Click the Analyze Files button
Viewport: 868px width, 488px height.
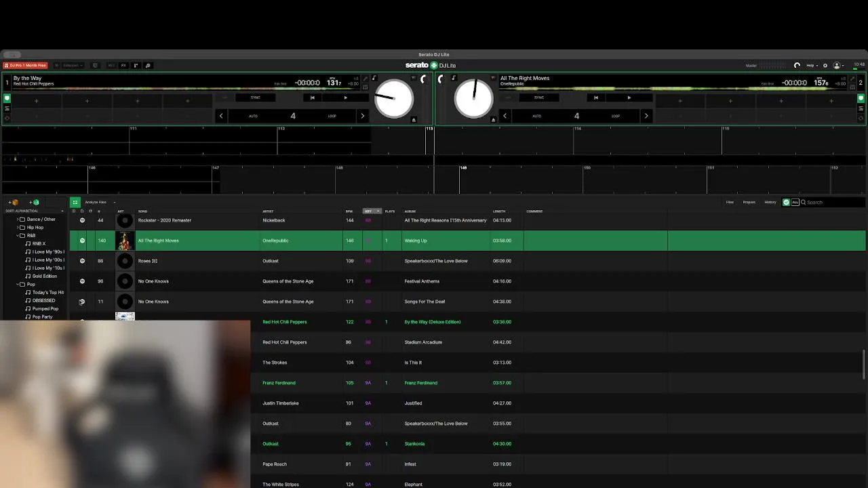tap(96, 202)
